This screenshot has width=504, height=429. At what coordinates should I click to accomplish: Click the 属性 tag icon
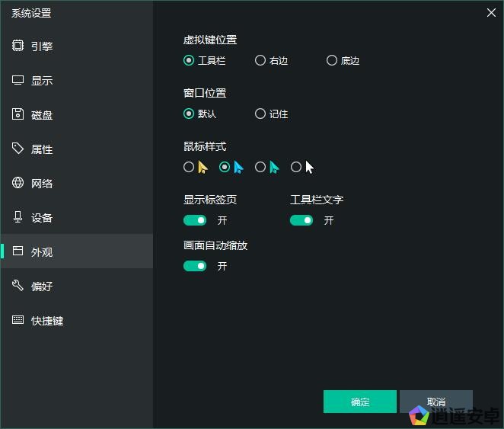click(x=18, y=149)
